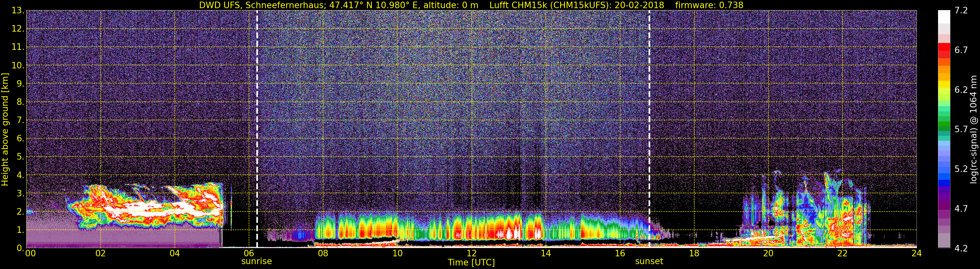The width and height of the screenshot is (980, 269).
Task: Click the x-axis tick label '02'
Action: (x=101, y=253)
